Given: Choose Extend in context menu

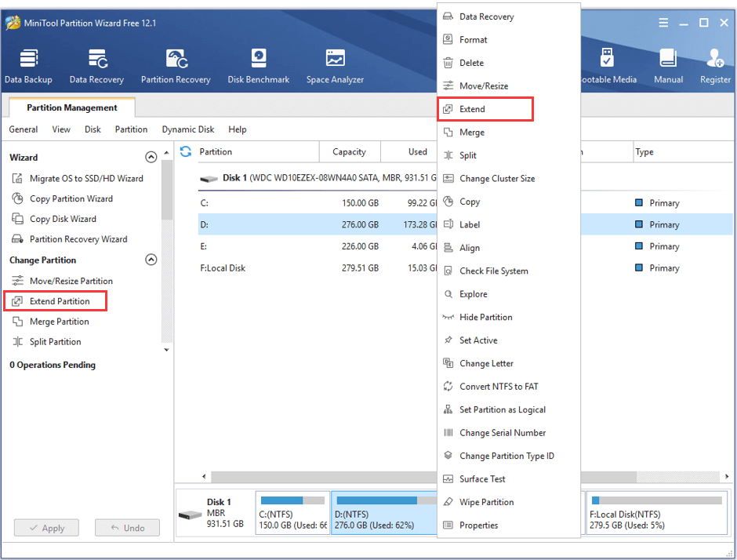Looking at the screenshot, I should tap(485, 109).
